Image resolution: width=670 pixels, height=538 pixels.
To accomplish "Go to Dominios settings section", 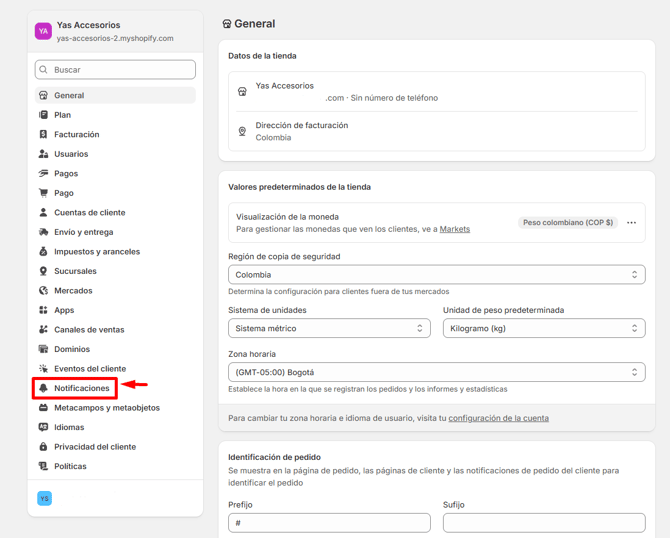I will [x=72, y=349].
